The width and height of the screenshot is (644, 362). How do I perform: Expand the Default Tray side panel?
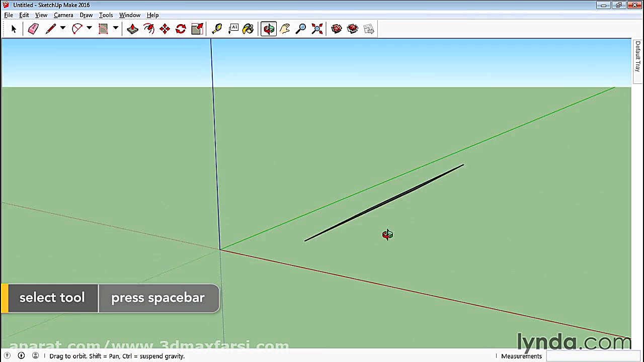637,56
